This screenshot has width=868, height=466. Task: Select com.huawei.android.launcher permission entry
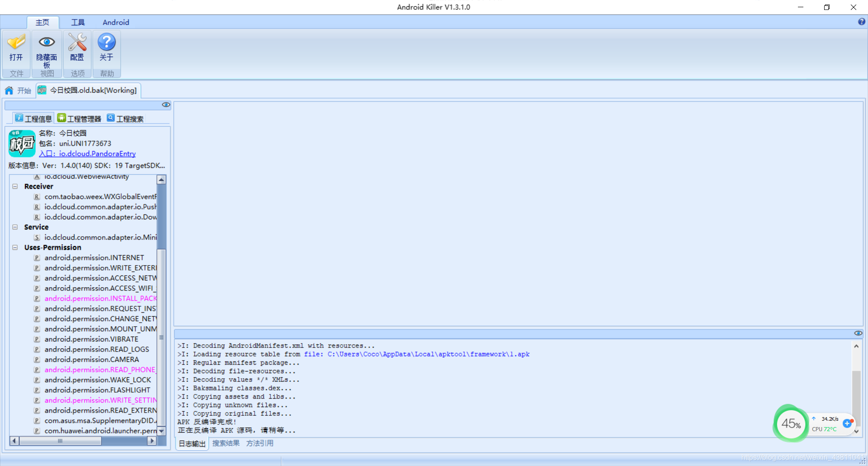click(x=101, y=431)
